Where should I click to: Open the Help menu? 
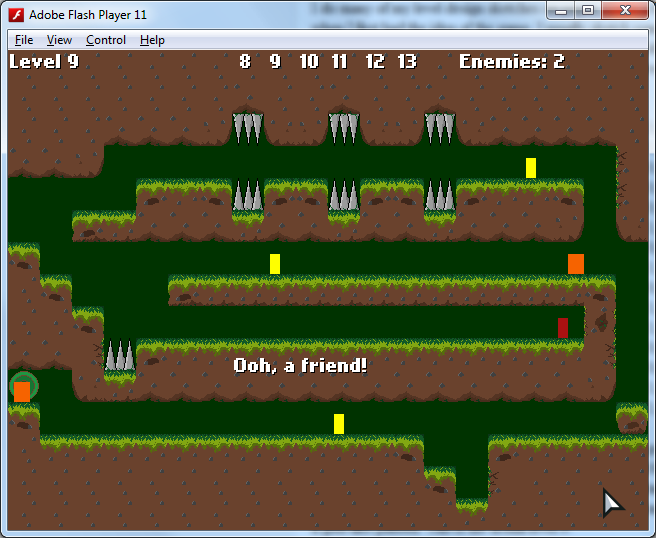152,40
